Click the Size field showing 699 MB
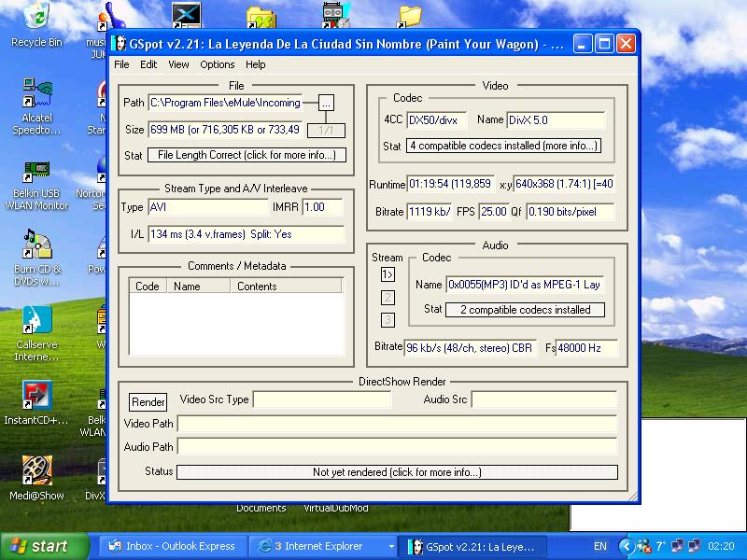 pos(225,130)
